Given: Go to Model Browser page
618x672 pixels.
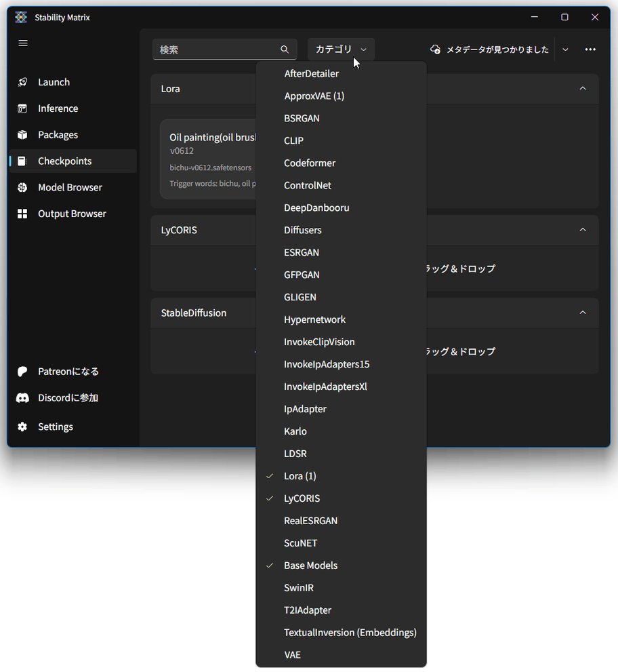Looking at the screenshot, I should click(73, 188).
